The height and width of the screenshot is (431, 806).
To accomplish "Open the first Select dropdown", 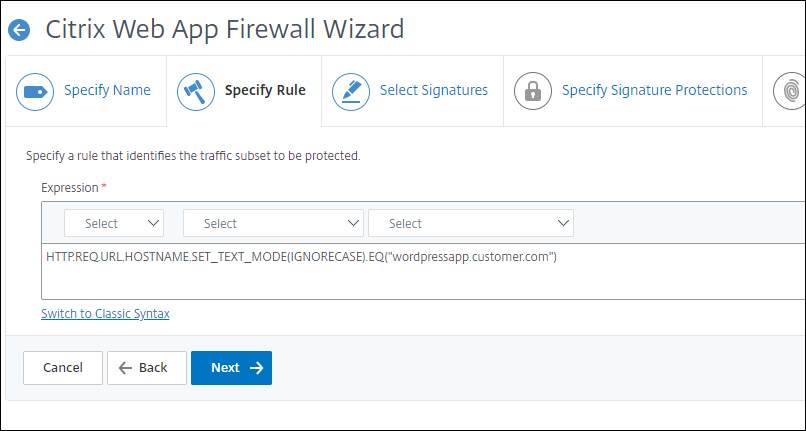I will [x=114, y=223].
